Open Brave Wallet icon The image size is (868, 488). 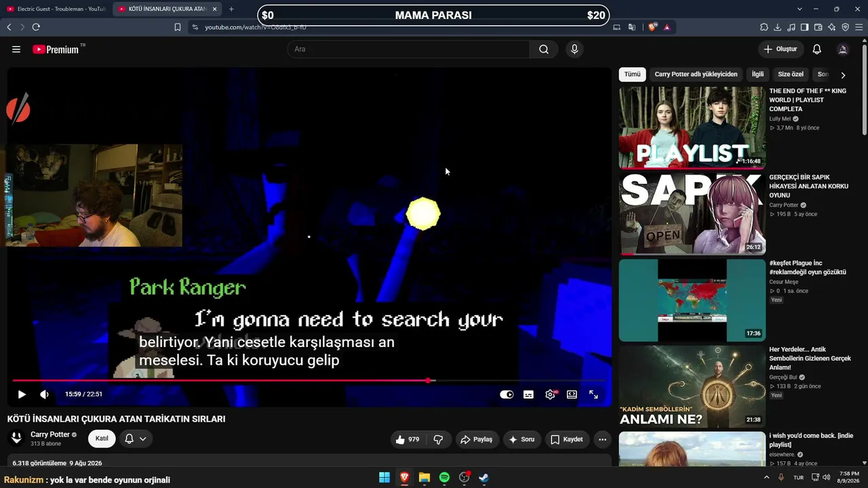818,27
